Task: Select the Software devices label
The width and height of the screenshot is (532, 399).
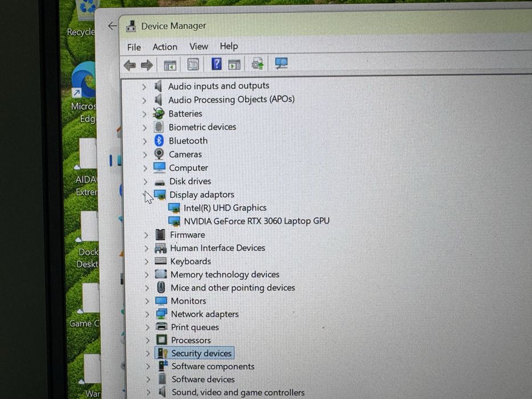Action: click(203, 380)
